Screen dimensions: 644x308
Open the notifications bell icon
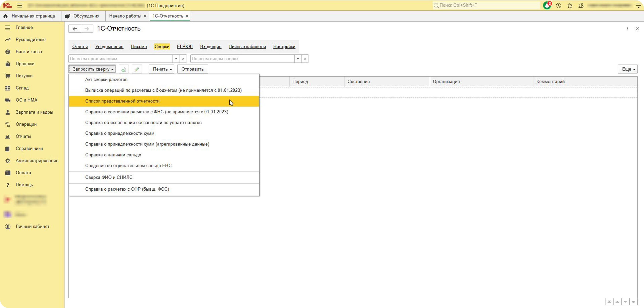tap(547, 5)
